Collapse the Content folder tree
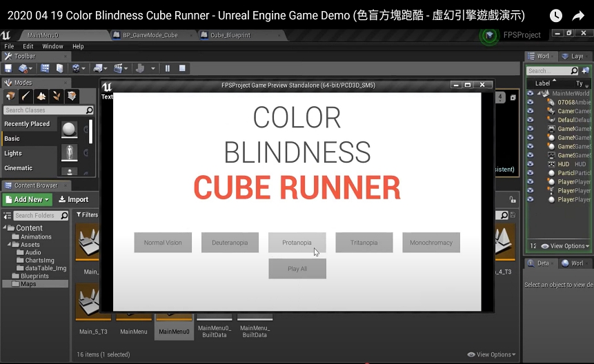This screenshot has width=594, height=364. click(x=5, y=228)
